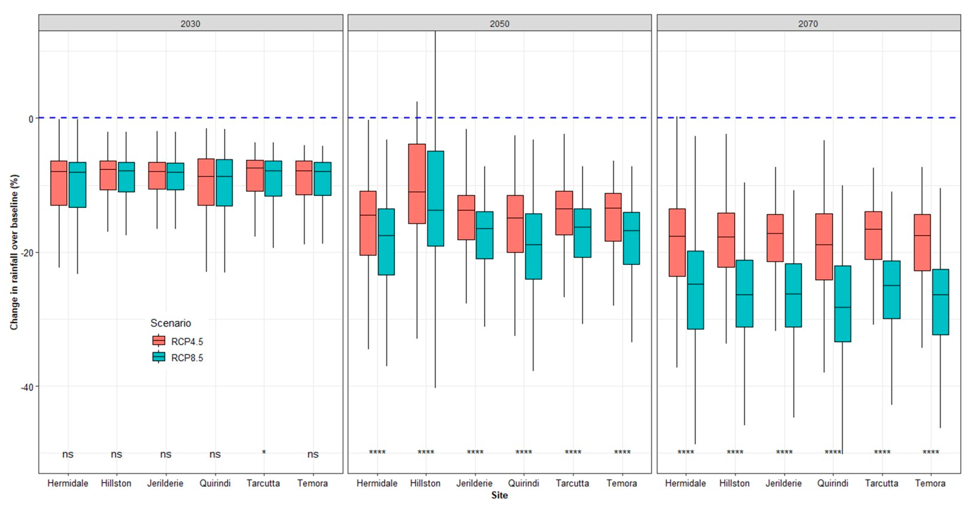
Task: Click the Scenario legend title
Action: click(x=170, y=323)
